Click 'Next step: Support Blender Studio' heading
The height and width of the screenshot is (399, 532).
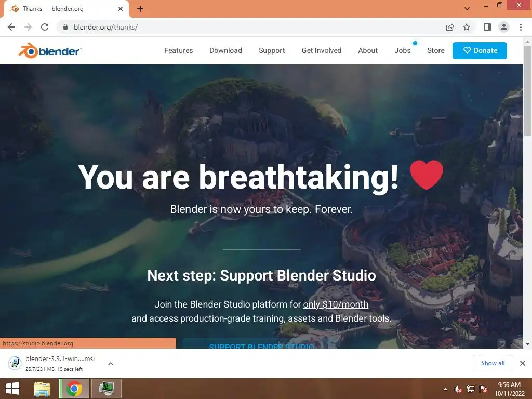point(262,275)
